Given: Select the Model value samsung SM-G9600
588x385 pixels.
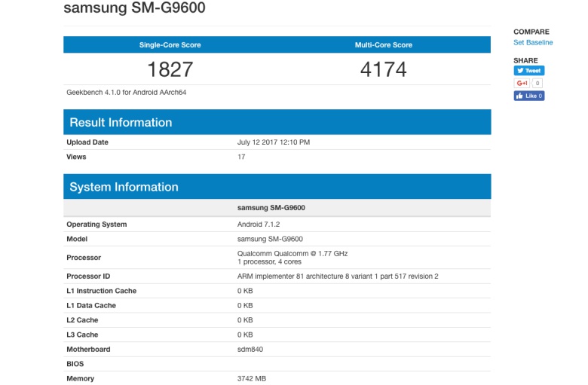Looking at the screenshot, I should tap(270, 239).
